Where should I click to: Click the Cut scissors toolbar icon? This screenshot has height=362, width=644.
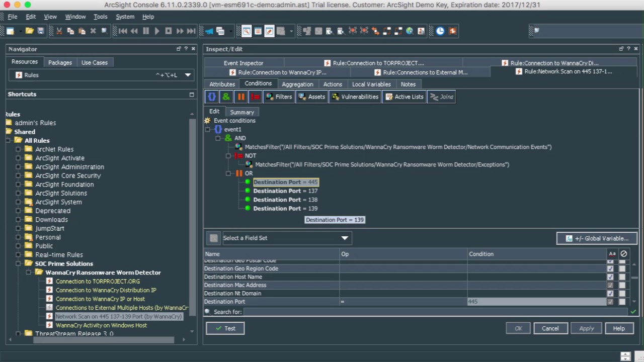tap(59, 31)
